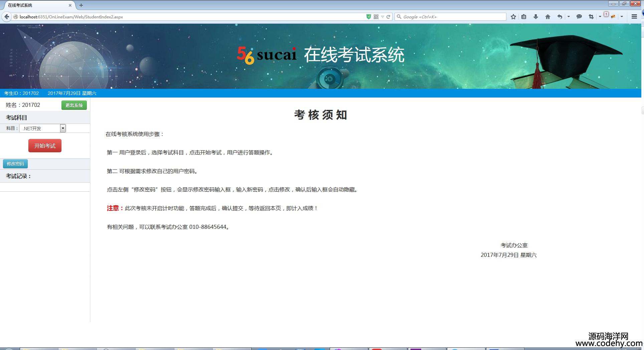The image size is (644, 350).
Task: Close the 在线考试系统 tab
Action: [70, 5]
